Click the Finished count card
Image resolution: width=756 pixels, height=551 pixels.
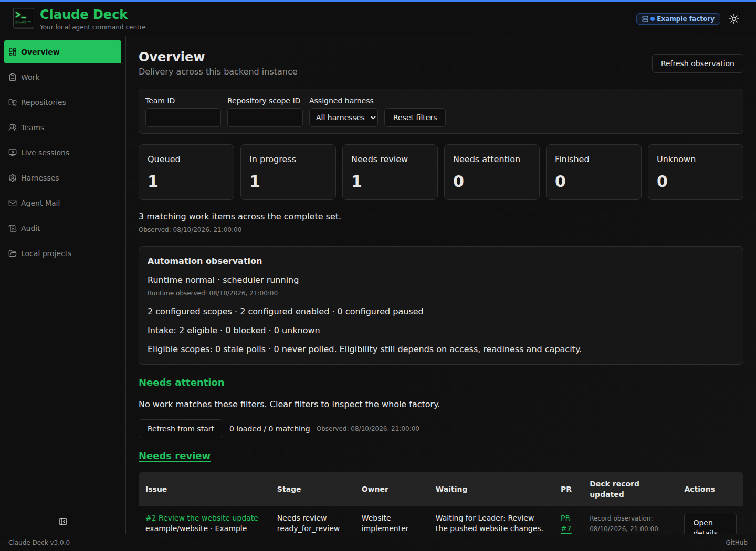click(x=594, y=172)
